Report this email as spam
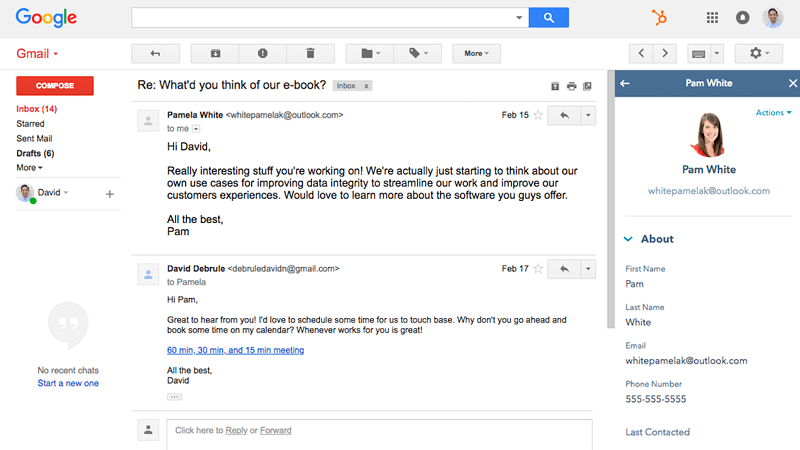This screenshot has height=450, width=800. [263, 54]
